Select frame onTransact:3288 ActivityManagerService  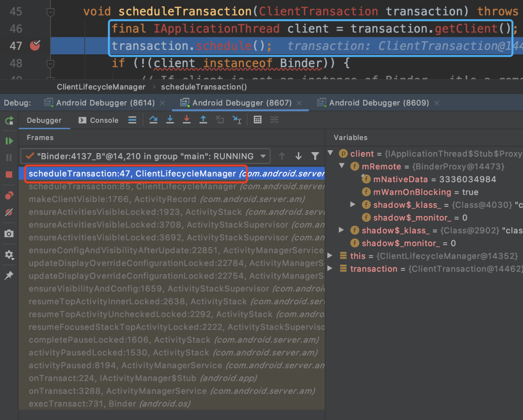pos(172,390)
